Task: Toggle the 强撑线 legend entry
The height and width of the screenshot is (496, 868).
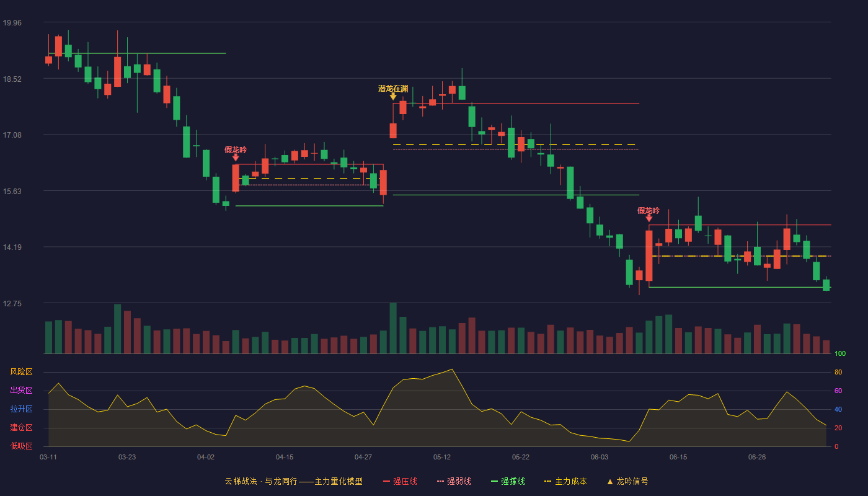Action: point(508,481)
